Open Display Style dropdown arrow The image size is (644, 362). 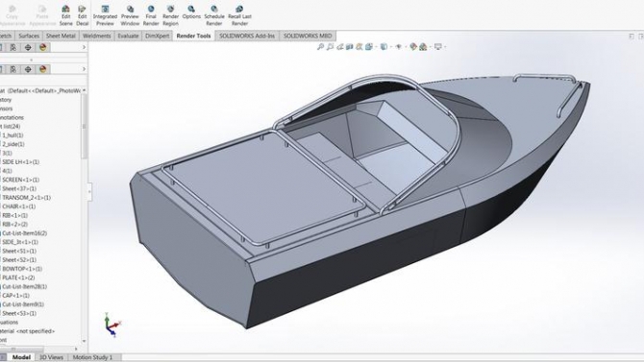coord(390,47)
